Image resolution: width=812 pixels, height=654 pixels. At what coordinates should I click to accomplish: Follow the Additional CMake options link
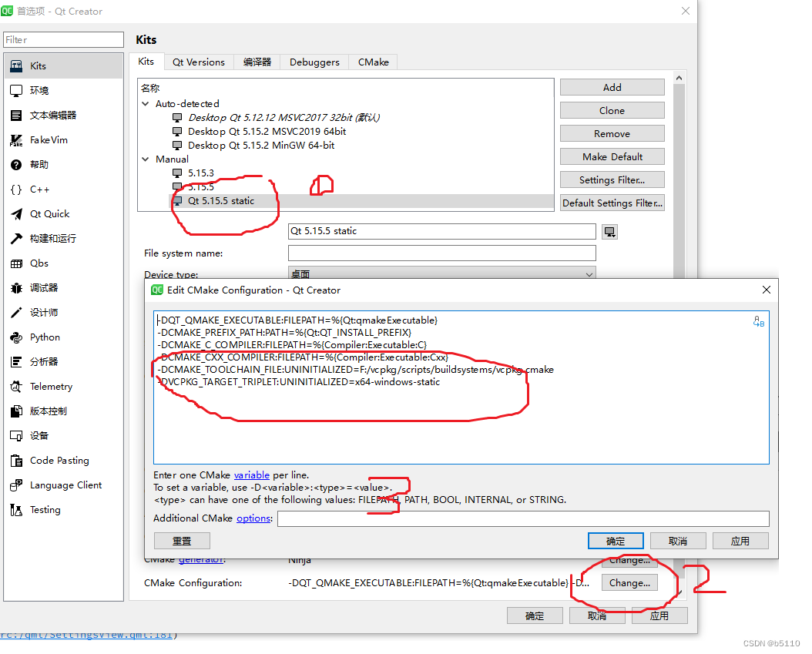point(253,518)
